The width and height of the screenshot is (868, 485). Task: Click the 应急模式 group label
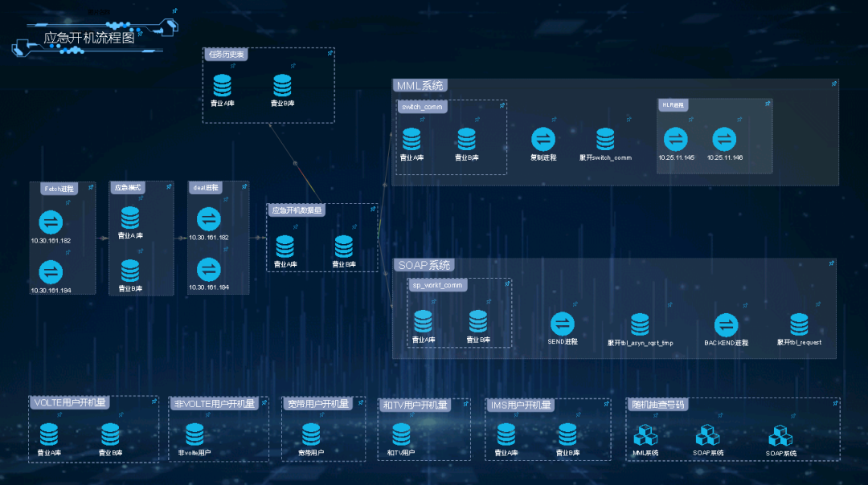pos(128,187)
